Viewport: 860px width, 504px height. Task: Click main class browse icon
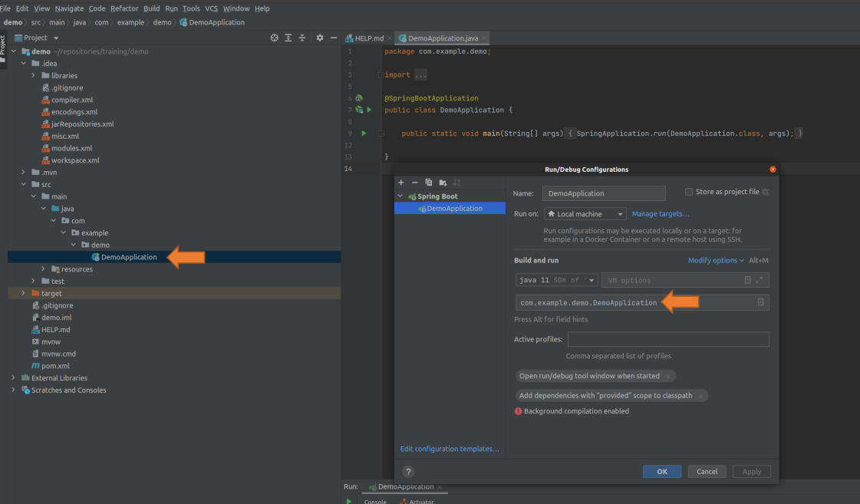pos(761,302)
